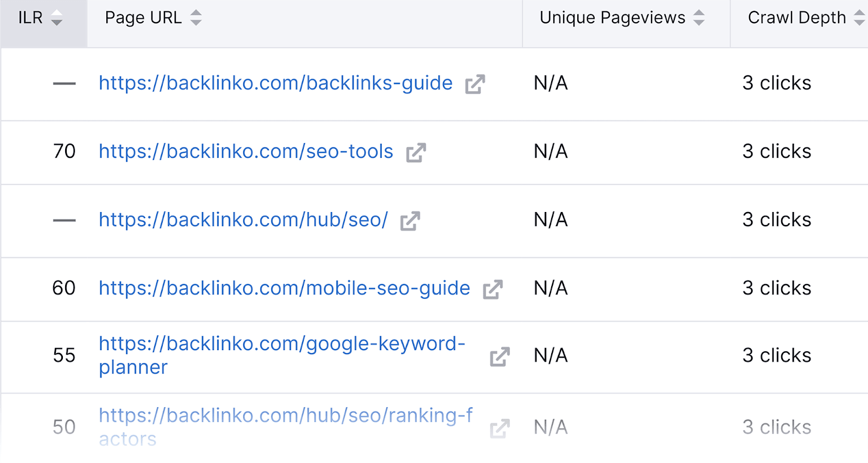Open backlinks-guide external link icon

[475, 84]
